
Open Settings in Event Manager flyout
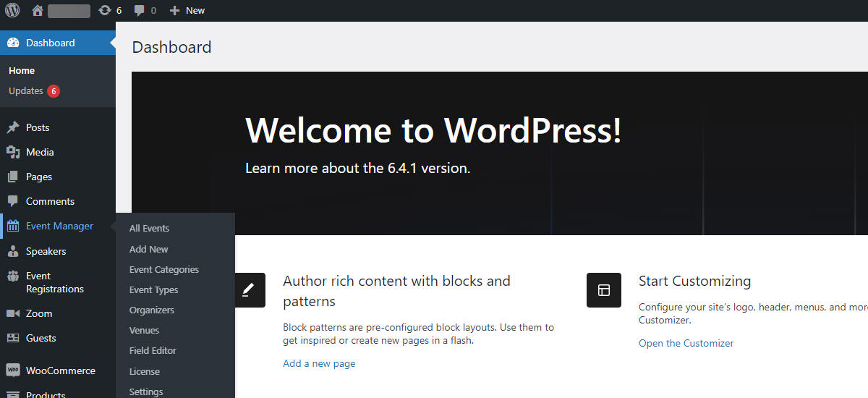click(x=146, y=391)
